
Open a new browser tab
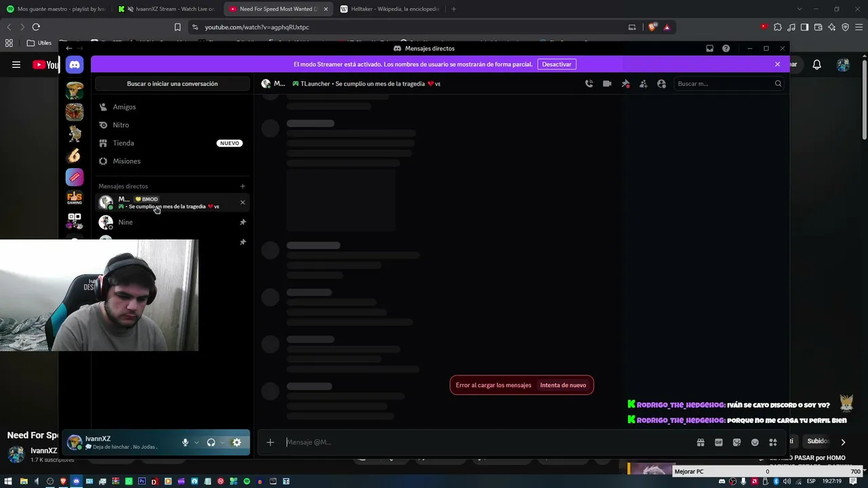pos(454,9)
